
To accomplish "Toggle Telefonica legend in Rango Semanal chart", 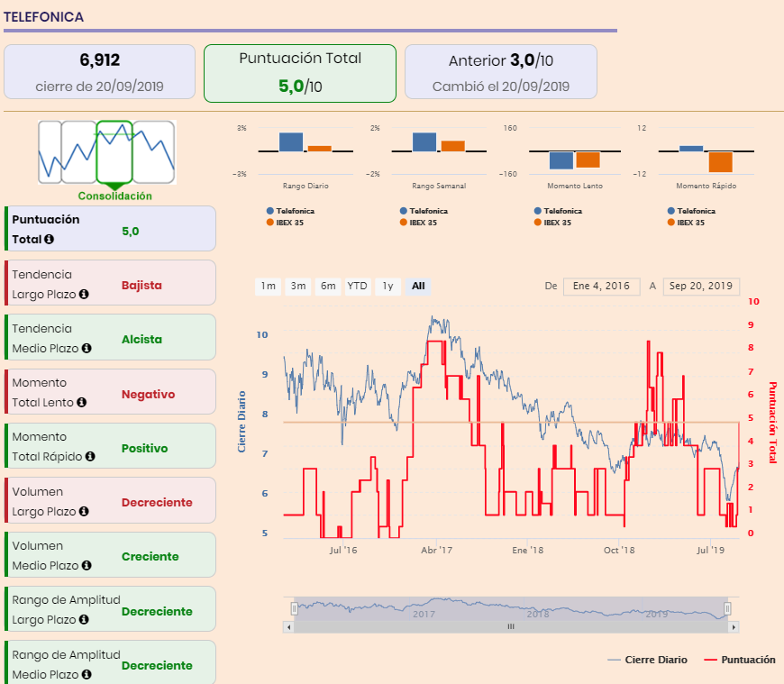I will click(424, 211).
